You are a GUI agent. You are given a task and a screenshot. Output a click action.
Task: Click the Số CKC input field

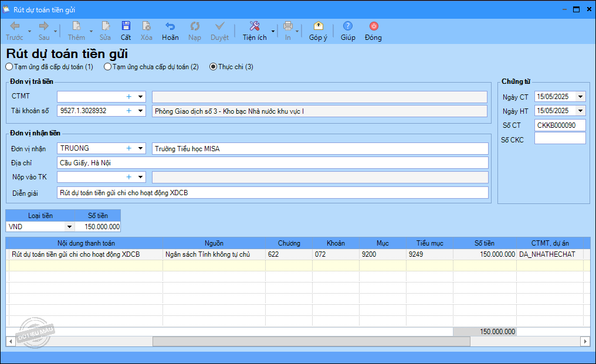click(x=560, y=139)
